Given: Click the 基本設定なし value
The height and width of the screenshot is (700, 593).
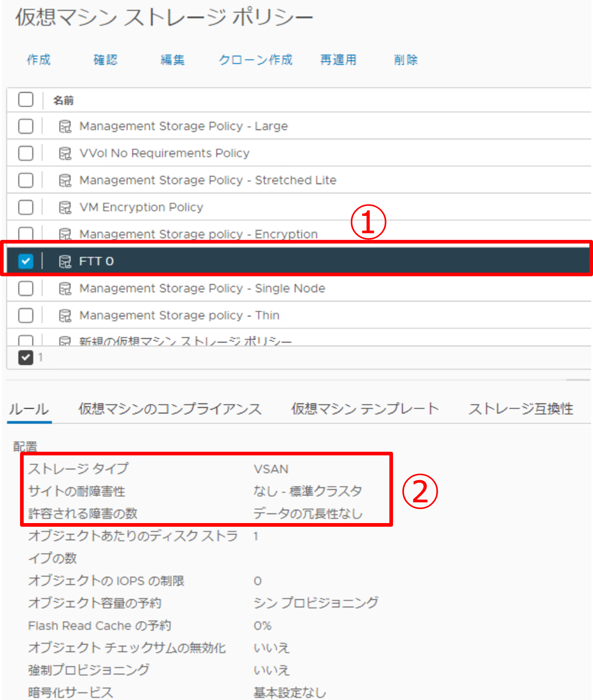Looking at the screenshot, I should tap(290, 692).
